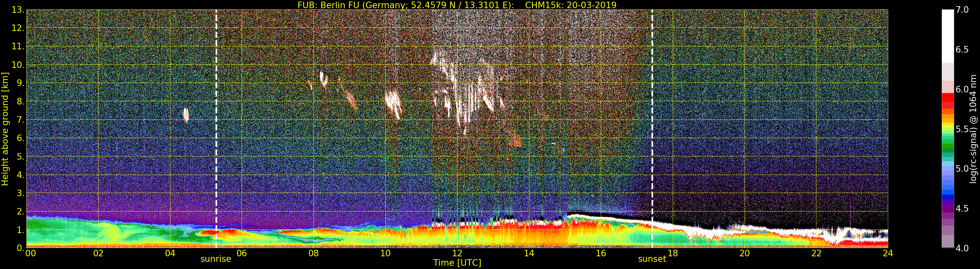Click the height-axis tick label "4."
980x269 pixels.
click(x=20, y=175)
